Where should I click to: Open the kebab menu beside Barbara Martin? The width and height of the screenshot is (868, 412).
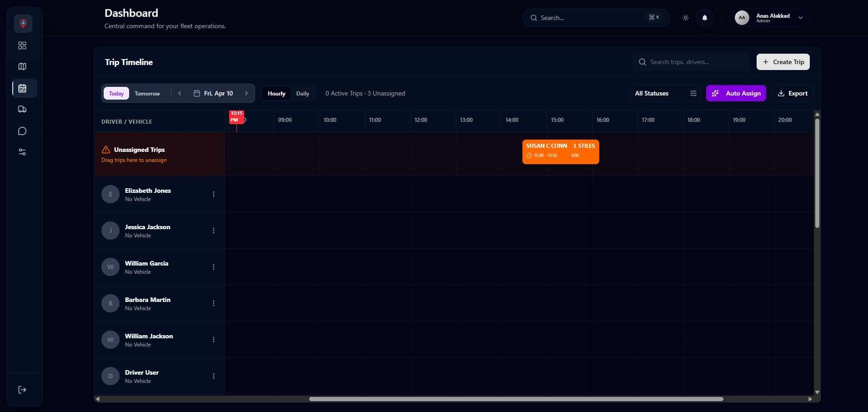point(214,303)
